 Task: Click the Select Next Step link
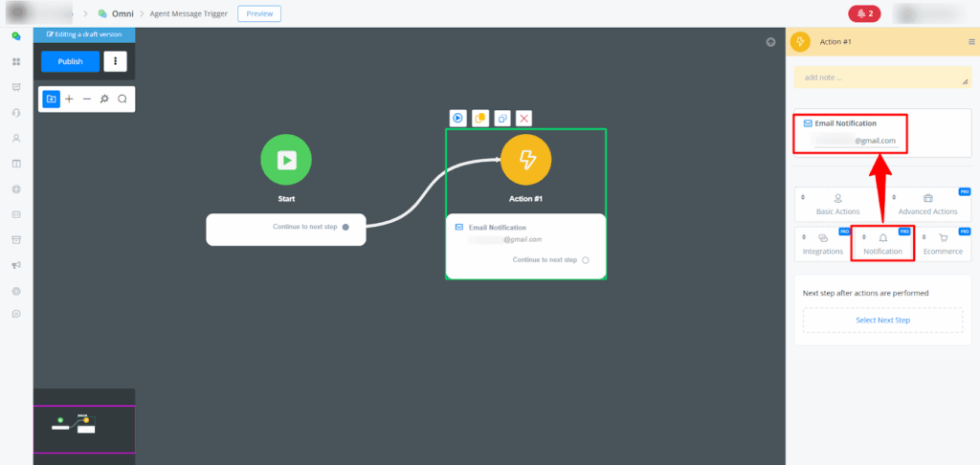(882, 320)
